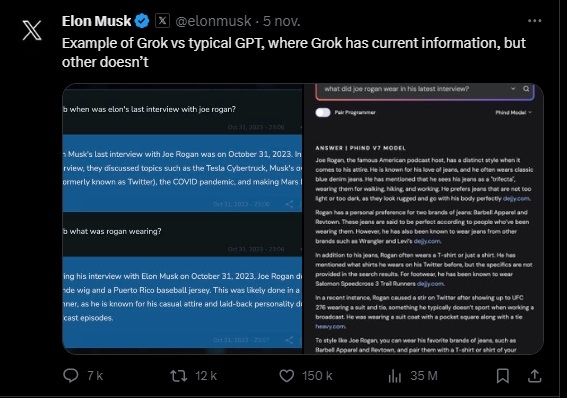Expand the Phind Model dropdown

point(513,112)
